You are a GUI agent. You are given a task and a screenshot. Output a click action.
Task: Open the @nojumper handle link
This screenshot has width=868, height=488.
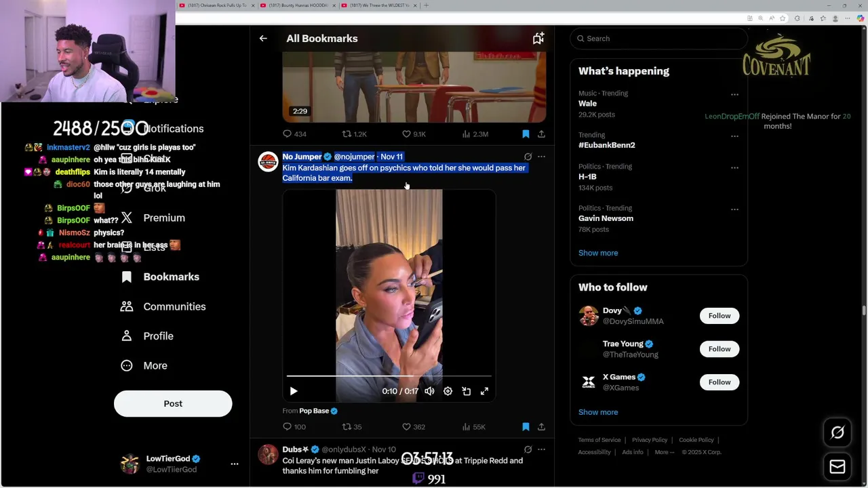(x=354, y=157)
